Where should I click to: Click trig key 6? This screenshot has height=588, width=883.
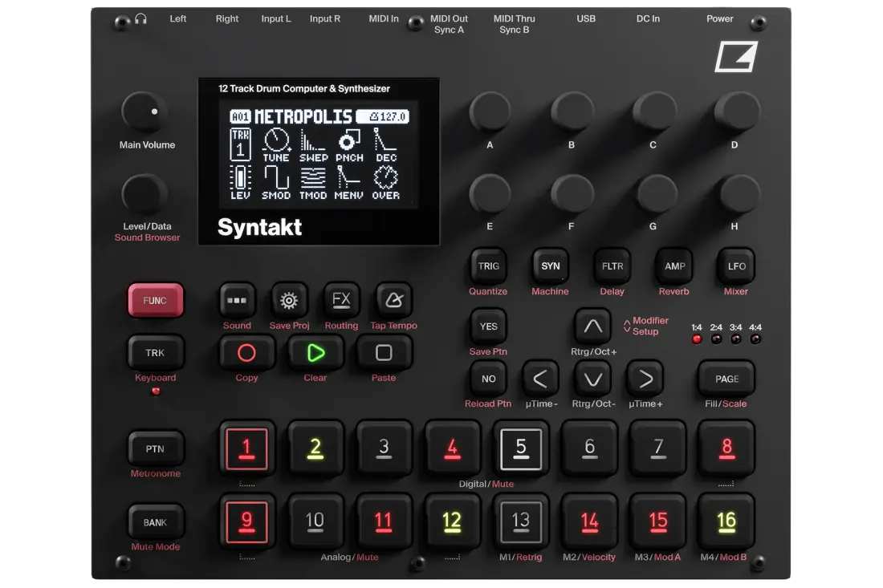[590, 448]
